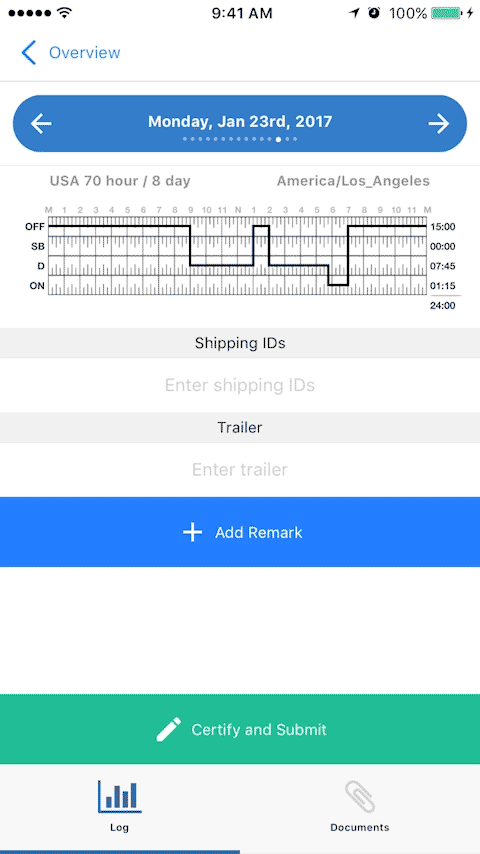The width and height of the screenshot is (480, 854).
Task: Tap the Add Remark button
Action: pos(240,532)
